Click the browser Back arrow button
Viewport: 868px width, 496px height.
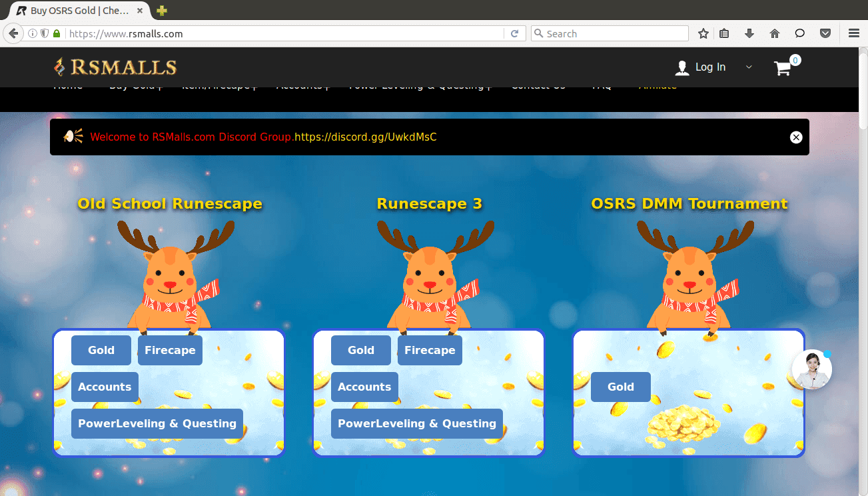click(x=13, y=33)
